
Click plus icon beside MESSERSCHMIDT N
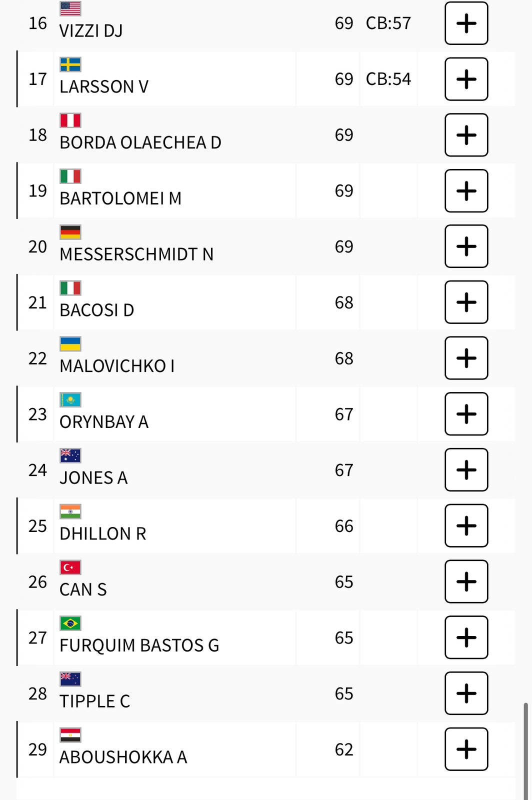coord(466,246)
